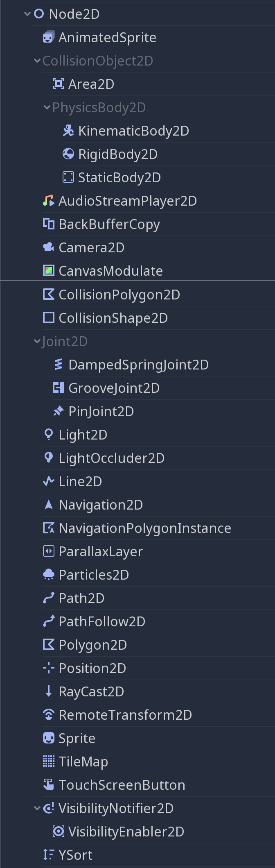Click the TileMap grid icon
Viewport: 275px width, 868px height.
point(49,761)
